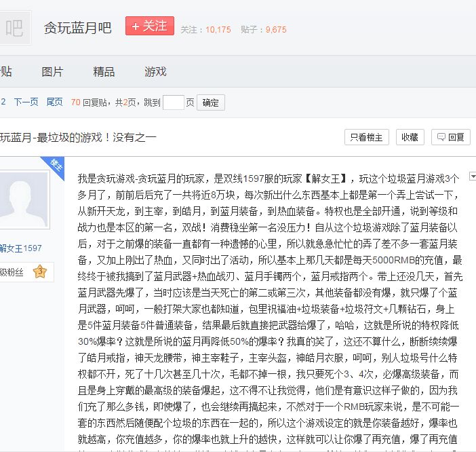Confirm page jump with 确定 button

tap(211, 102)
